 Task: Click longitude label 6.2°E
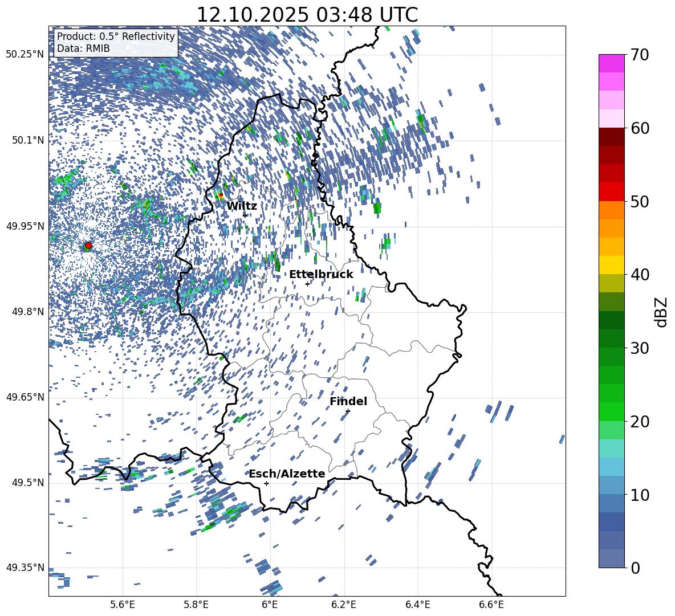[344, 605]
